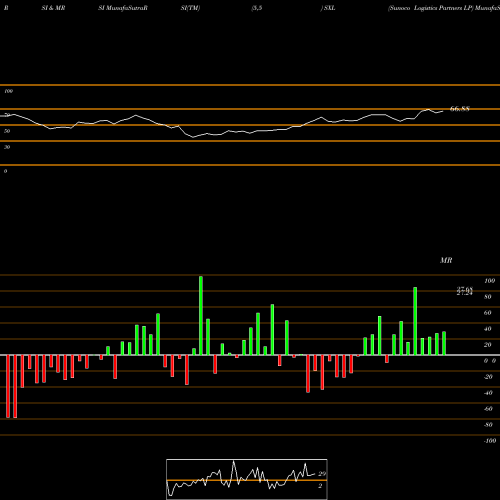
Task: Click the 'SI & MR' header text
Action: click(53, 8)
